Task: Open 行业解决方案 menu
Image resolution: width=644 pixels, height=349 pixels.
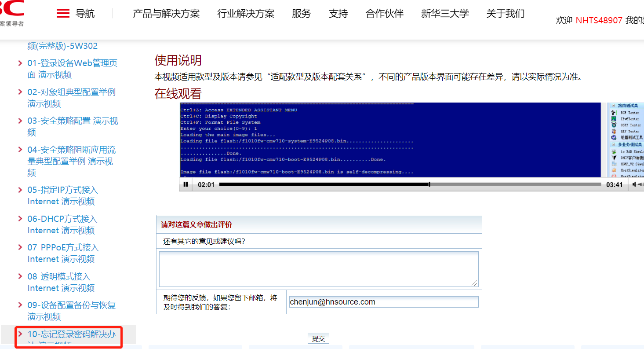Action: 246,14
